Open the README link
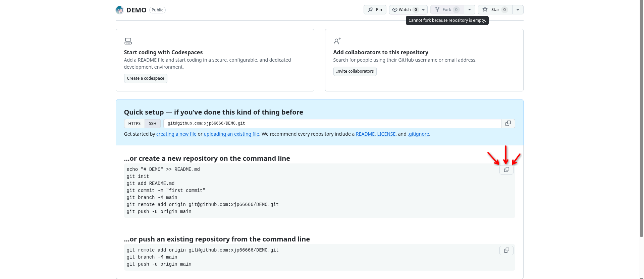644x279 pixels. [365, 134]
